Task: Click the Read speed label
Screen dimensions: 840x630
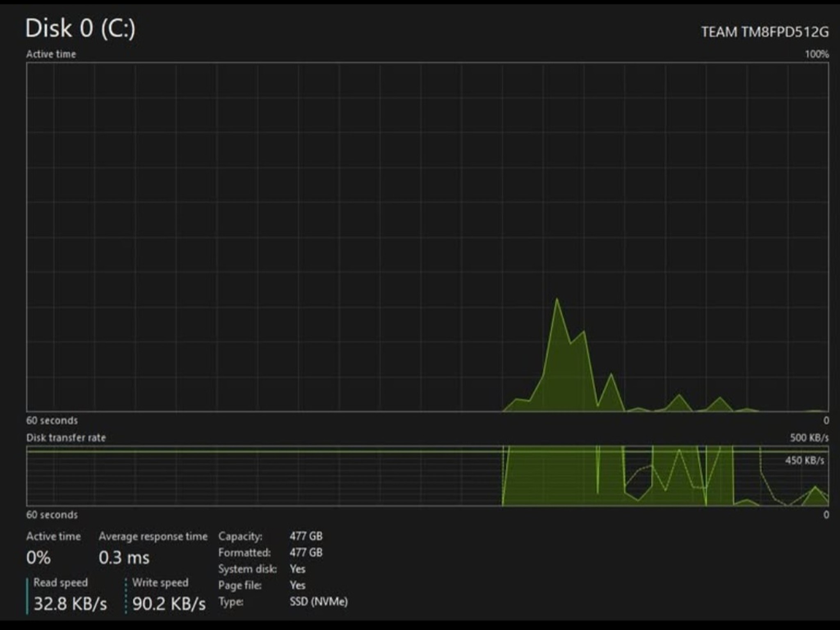Action: [61, 582]
